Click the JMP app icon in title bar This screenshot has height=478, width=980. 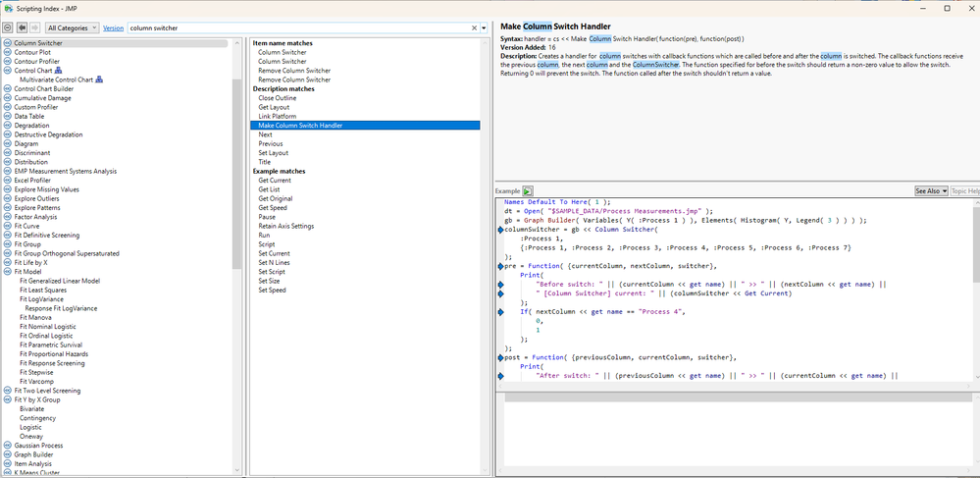coord(9,8)
